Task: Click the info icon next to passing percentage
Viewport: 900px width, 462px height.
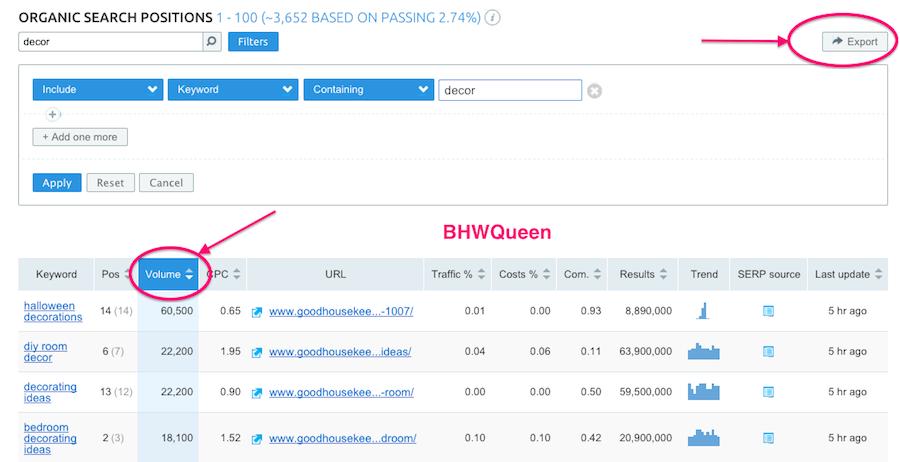Action: click(x=493, y=18)
